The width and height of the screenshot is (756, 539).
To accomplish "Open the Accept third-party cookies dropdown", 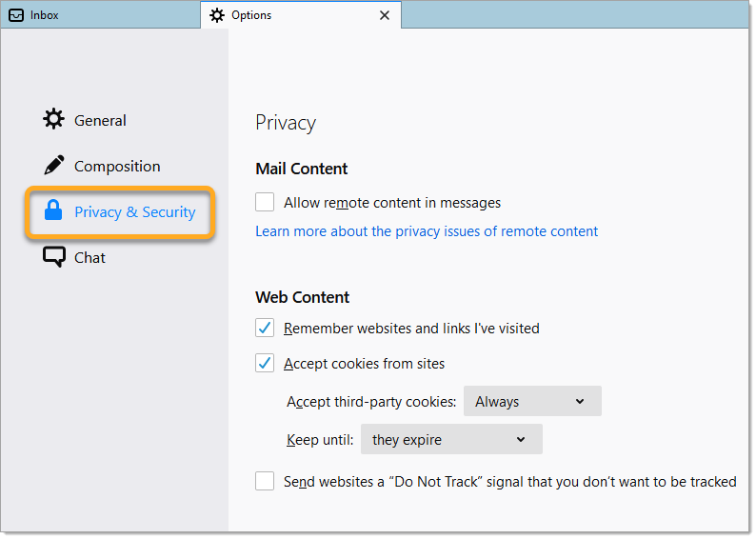I will click(x=532, y=402).
